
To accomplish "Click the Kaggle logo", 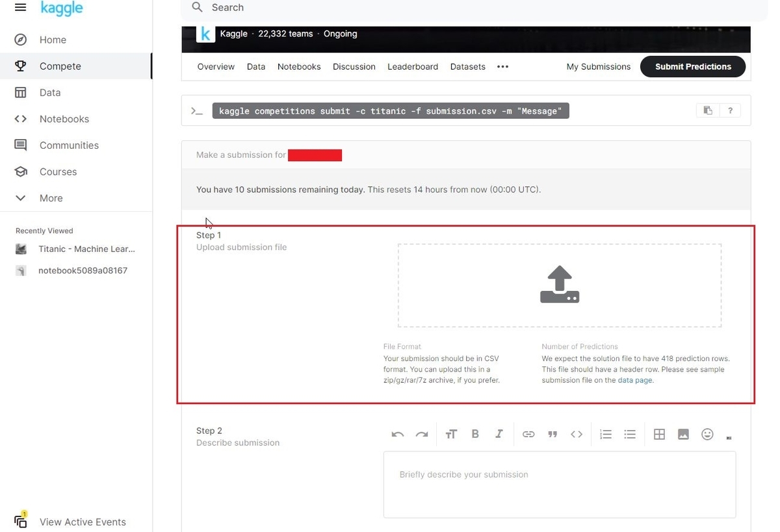I will tap(61, 8).
